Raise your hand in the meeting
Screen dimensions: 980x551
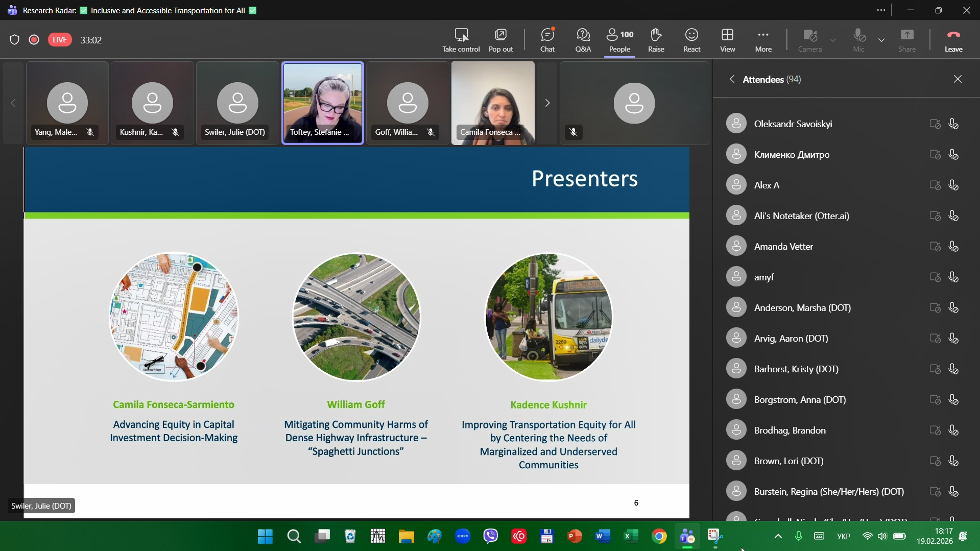click(x=656, y=40)
